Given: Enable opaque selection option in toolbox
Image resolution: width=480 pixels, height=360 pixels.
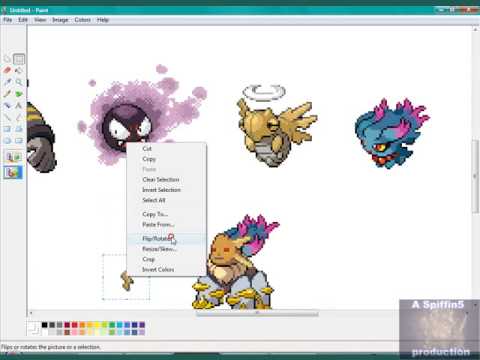Looking at the screenshot, I should (x=13, y=157).
